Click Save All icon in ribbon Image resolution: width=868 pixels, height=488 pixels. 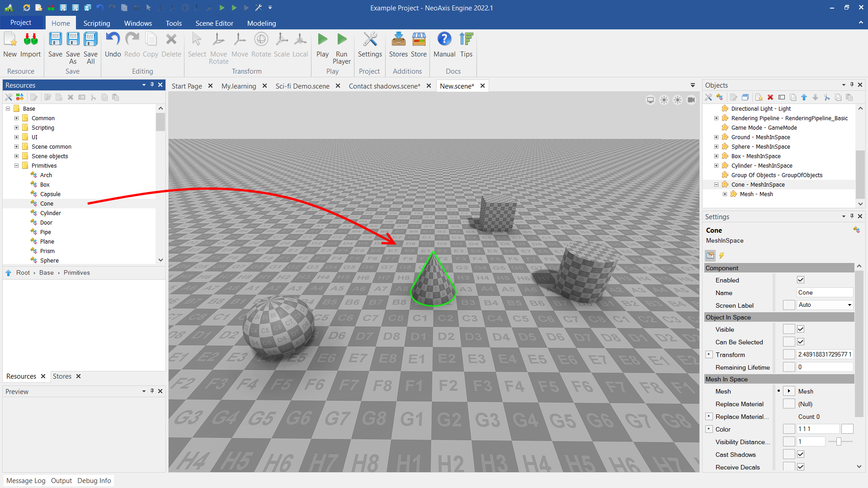coord(90,40)
